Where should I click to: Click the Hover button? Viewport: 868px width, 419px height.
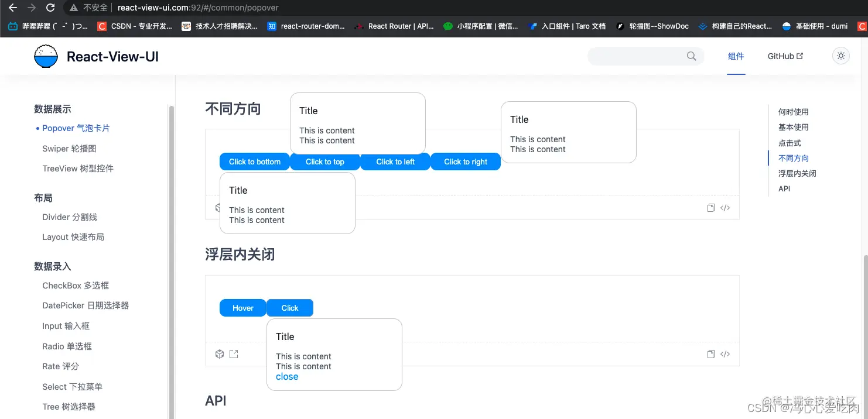point(243,308)
